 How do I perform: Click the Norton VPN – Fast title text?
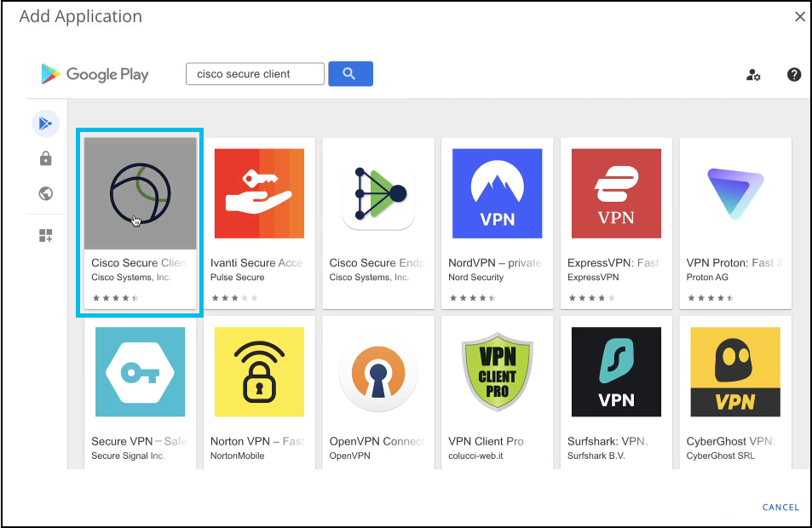[256, 441]
